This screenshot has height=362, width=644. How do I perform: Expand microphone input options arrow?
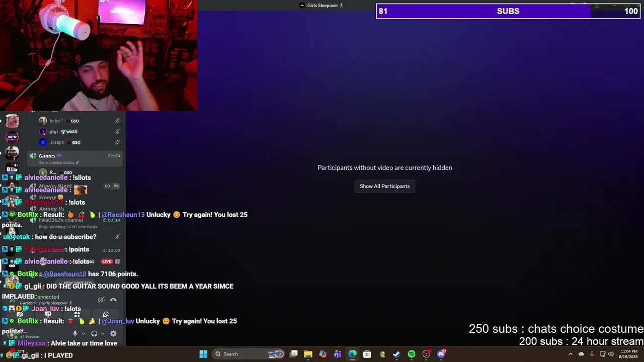click(x=84, y=333)
